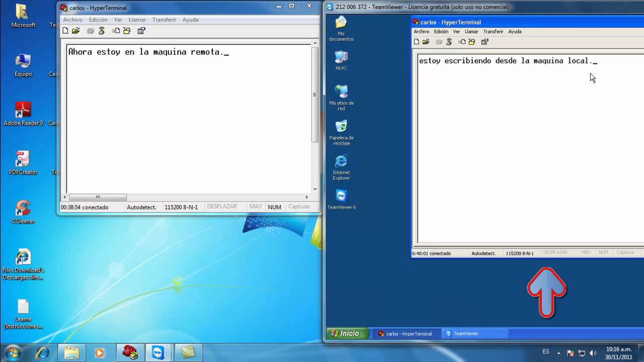The width and height of the screenshot is (644, 362).
Task: Click remote Inicio start button
Action: click(348, 333)
